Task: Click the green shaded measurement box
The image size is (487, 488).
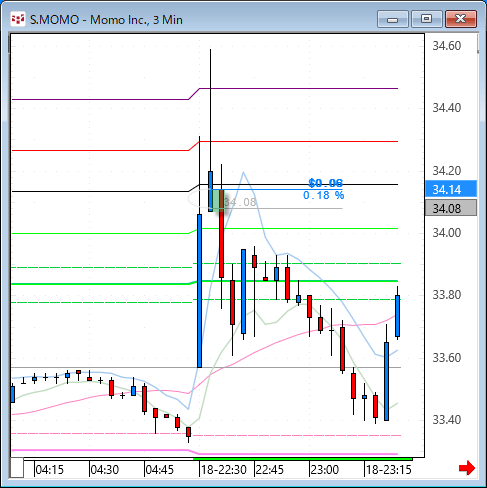Action: pyautogui.click(x=218, y=200)
